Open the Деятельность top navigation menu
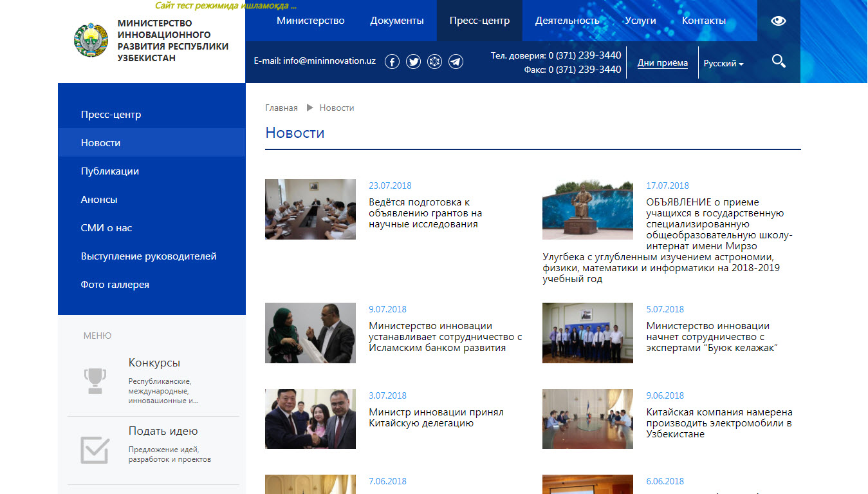The image size is (868, 494). coord(567,21)
